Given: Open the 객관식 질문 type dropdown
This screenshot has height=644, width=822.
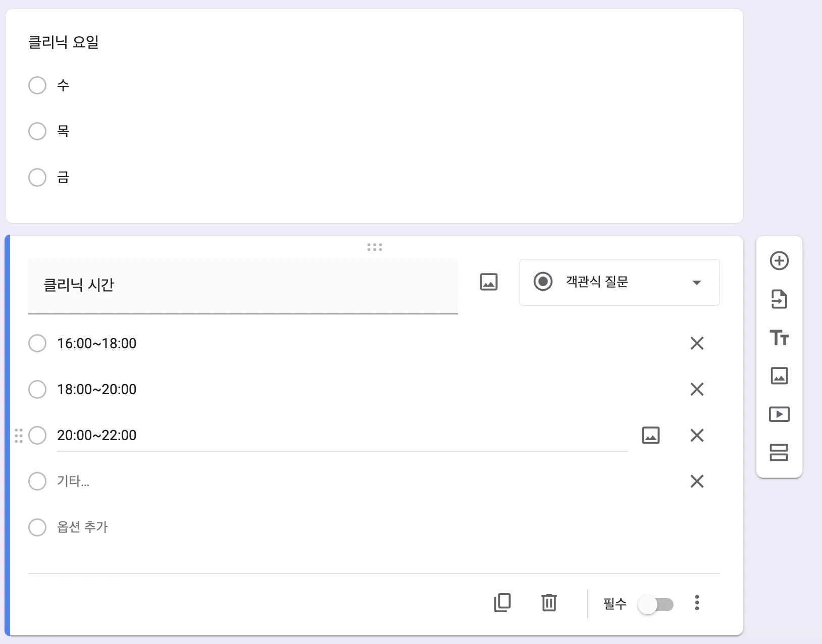Looking at the screenshot, I should [x=619, y=282].
